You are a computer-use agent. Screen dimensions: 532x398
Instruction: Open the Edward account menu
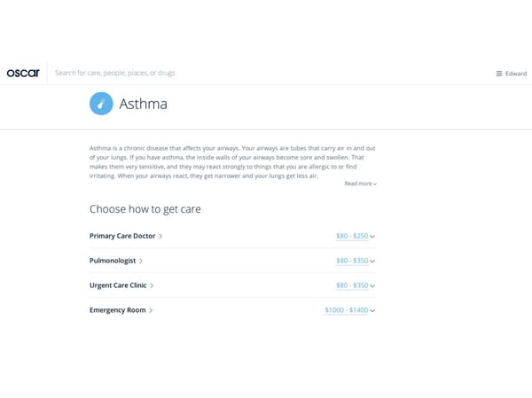tap(516, 74)
